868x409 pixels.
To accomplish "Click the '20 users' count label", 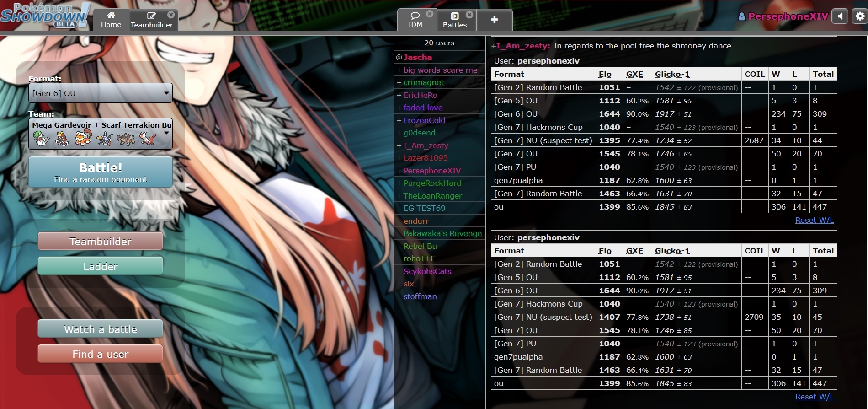I will 439,43.
